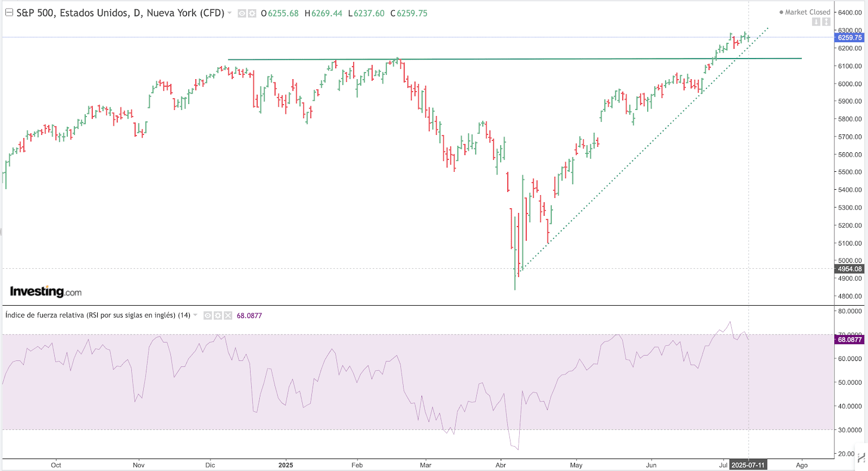Image resolution: width=868 pixels, height=471 pixels.
Task: Expand the RSI indicator title dropdown arrow
Action: [x=195, y=315]
